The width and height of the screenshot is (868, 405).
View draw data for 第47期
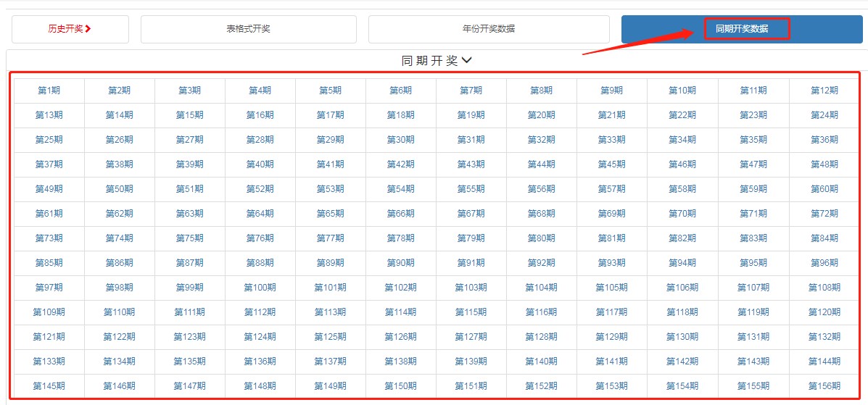[754, 164]
